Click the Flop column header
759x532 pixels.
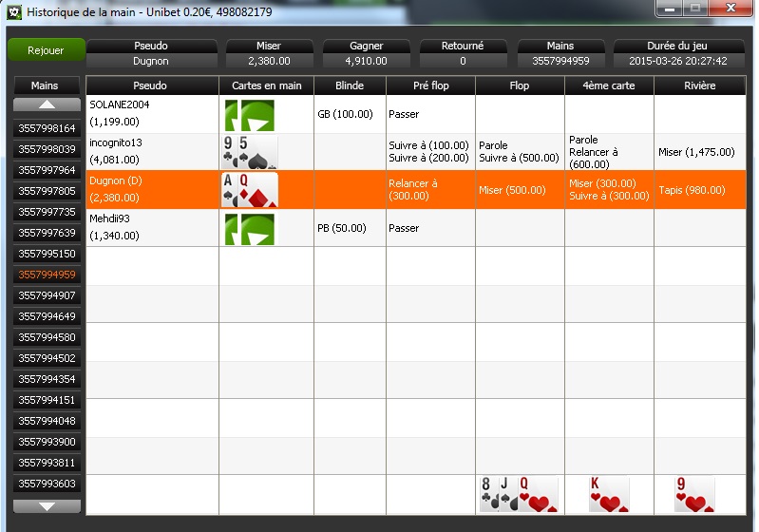click(x=520, y=85)
